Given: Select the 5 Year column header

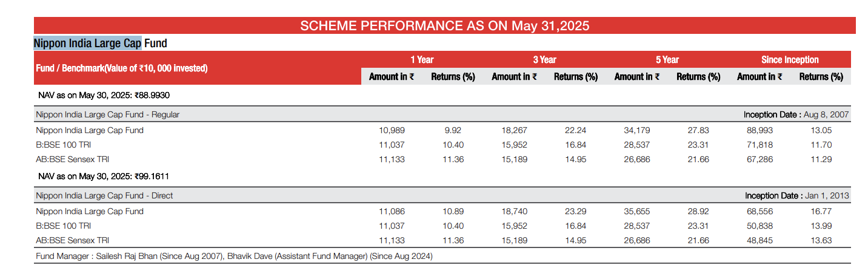Looking at the screenshot, I should click(667, 59).
